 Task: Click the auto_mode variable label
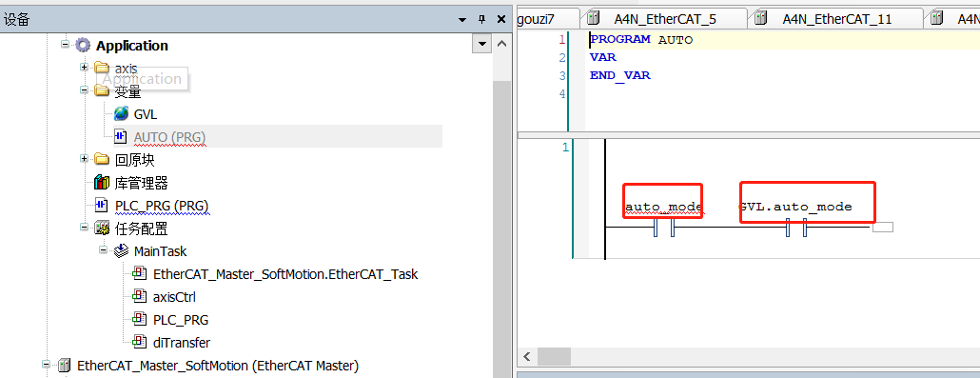tap(664, 207)
